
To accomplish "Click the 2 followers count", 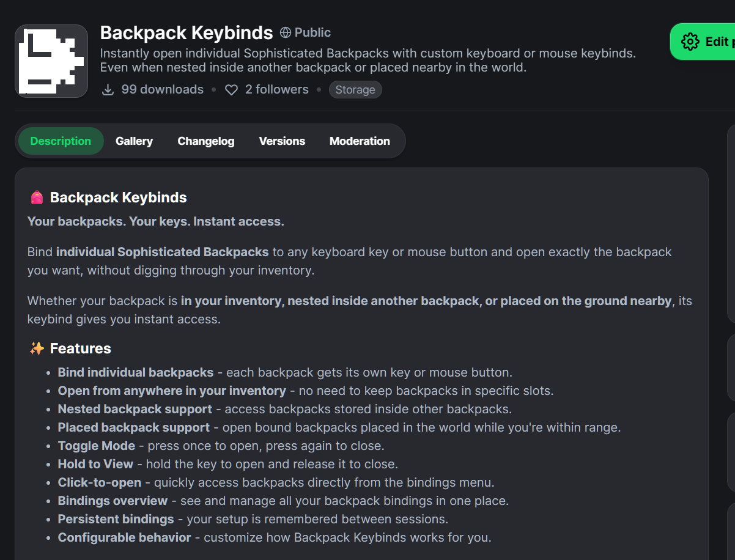I will (x=277, y=90).
